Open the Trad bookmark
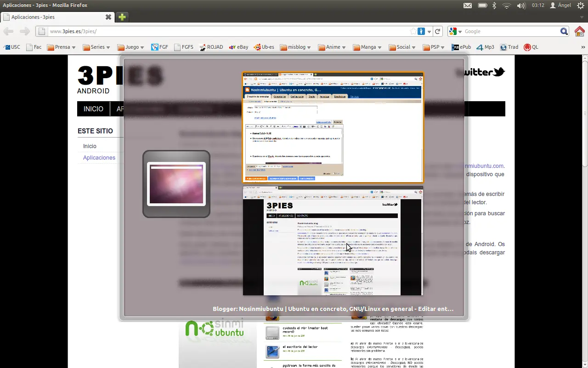The image size is (588, 368). click(x=509, y=47)
